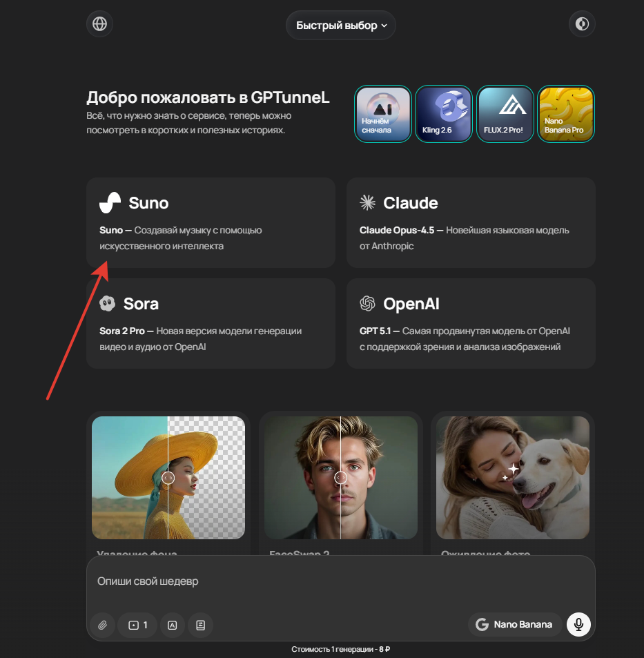Click the text style A icon
The image size is (644, 658).
(x=172, y=625)
